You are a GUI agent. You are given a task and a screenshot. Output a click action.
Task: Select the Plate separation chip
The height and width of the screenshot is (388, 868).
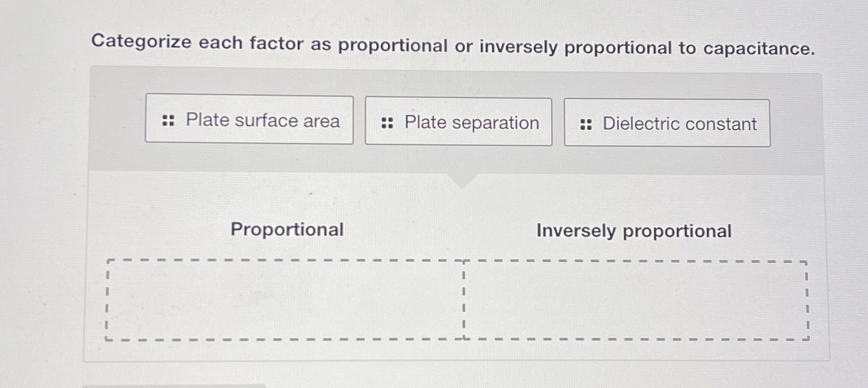click(458, 122)
